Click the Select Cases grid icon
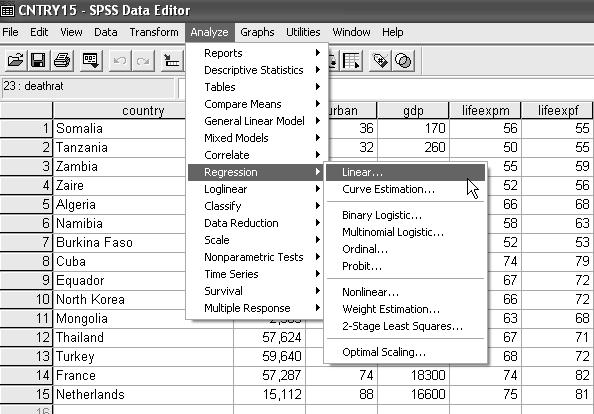 [351, 61]
